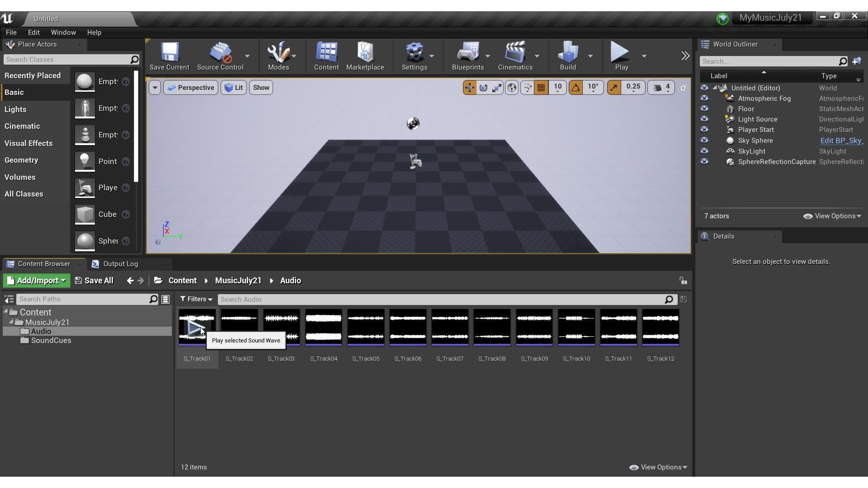Open the Window menu
Image resolution: width=868 pixels, height=488 pixels.
63,33
